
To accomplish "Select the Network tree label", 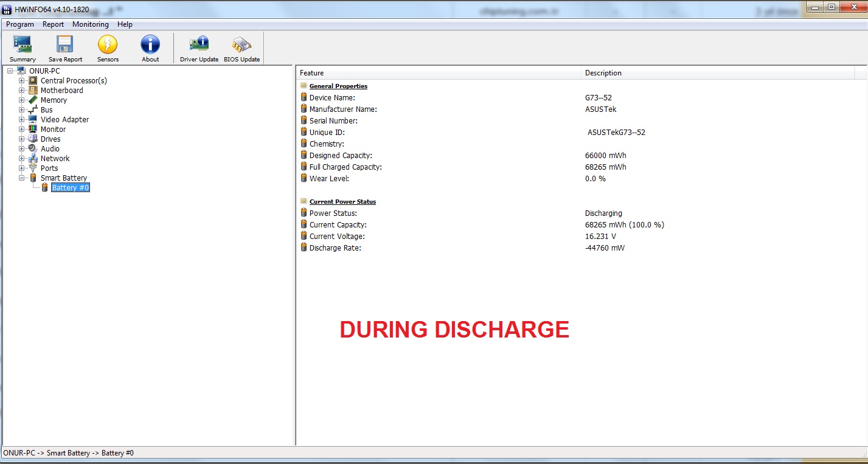I will pos(55,159).
